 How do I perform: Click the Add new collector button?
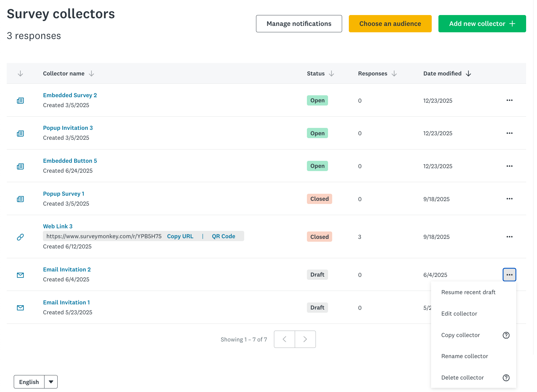click(x=482, y=24)
